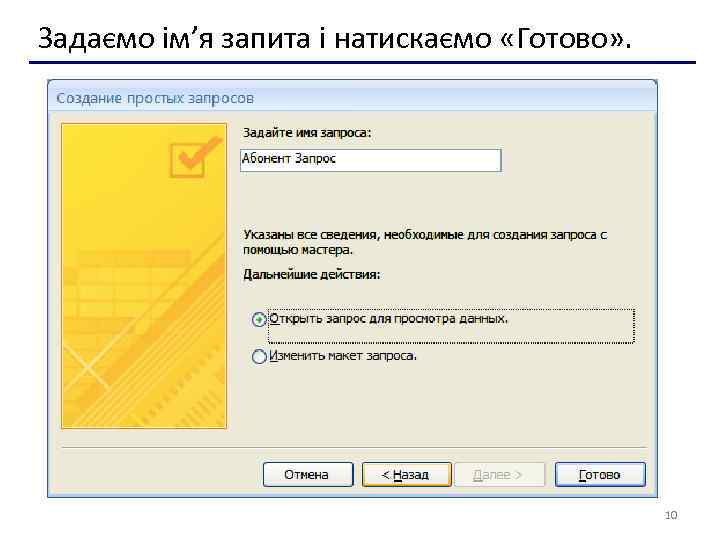Image resolution: width=720 pixels, height=540 pixels.
Task: Go back with the Назад button
Action: click(x=406, y=474)
